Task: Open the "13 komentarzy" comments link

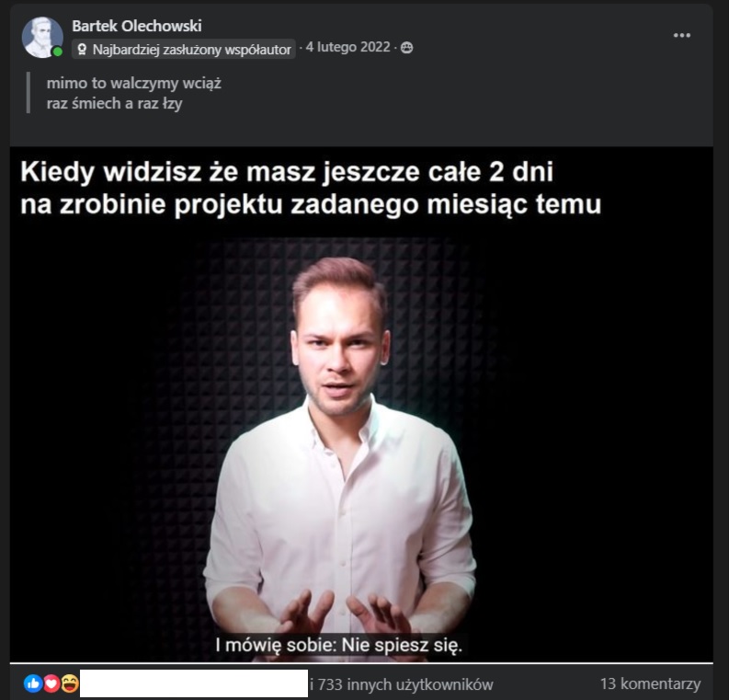Action: click(650, 683)
